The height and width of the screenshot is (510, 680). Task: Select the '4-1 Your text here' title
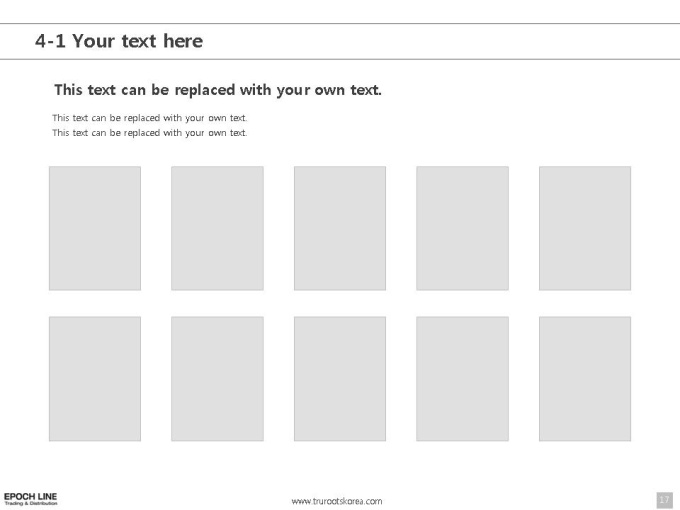click(119, 41)
